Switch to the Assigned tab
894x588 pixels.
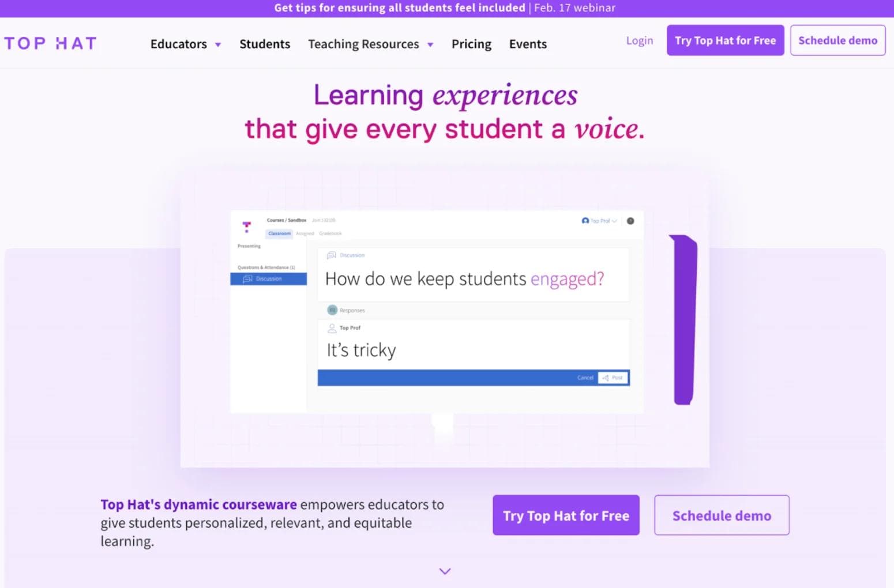(x=305, y=233)
